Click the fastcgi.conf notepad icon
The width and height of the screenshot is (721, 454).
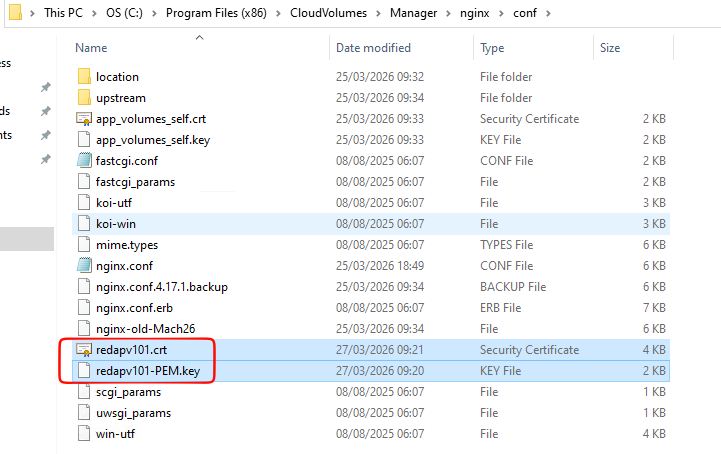coord(84,161)
